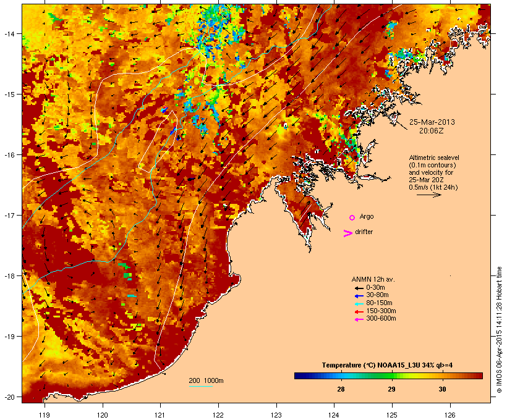Click latitude axis label -18

tap(9, 276)
